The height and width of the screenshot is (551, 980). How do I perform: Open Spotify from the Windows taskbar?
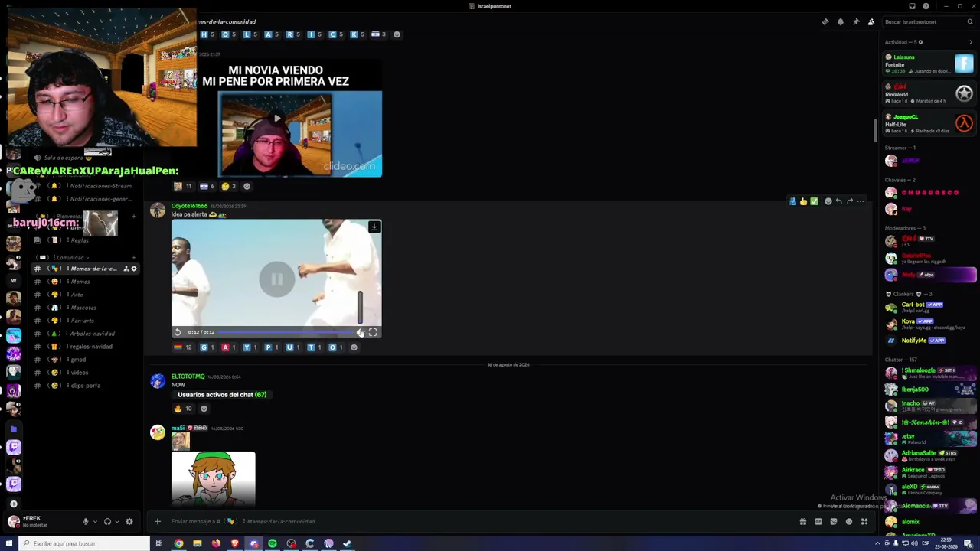tap(273, 543)
